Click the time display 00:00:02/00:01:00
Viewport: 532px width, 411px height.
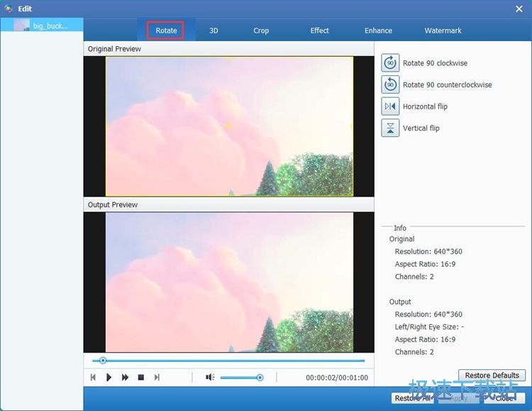pyautogui.click(x=337, y=378)
